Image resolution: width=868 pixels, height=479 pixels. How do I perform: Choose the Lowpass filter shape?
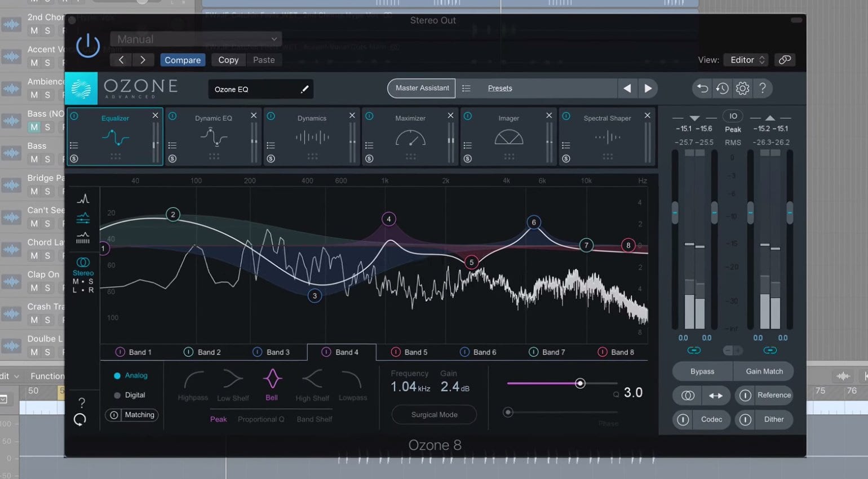coord(353,385)
